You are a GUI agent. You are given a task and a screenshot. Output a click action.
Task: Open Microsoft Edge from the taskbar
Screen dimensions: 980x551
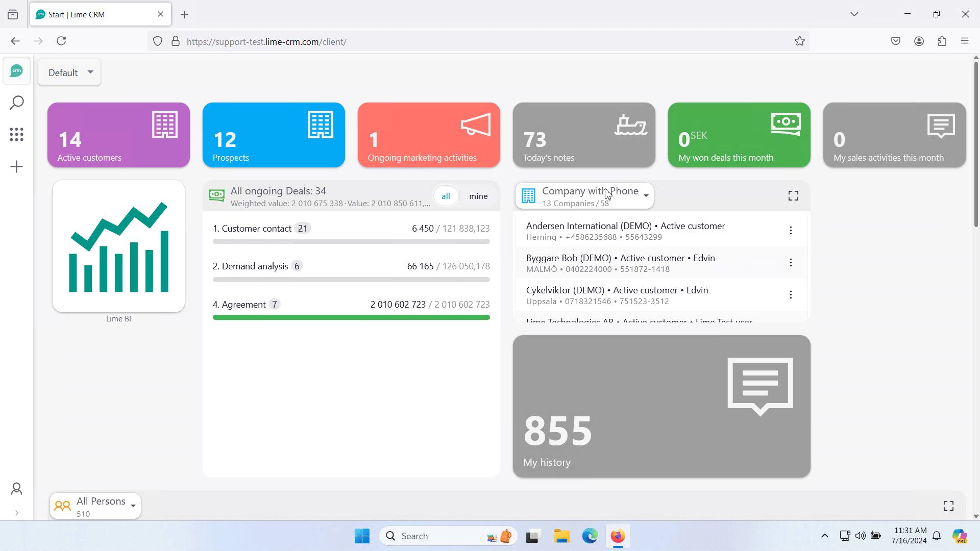590,536
